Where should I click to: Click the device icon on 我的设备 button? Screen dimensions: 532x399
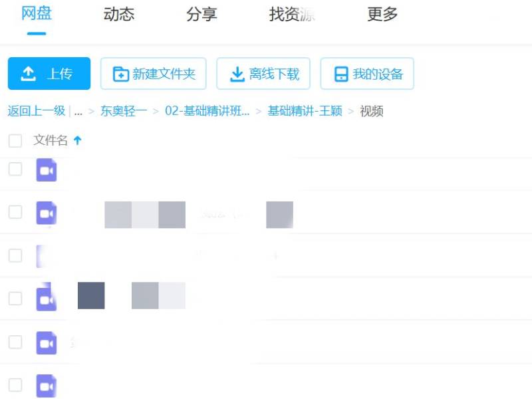pos(341,74)
